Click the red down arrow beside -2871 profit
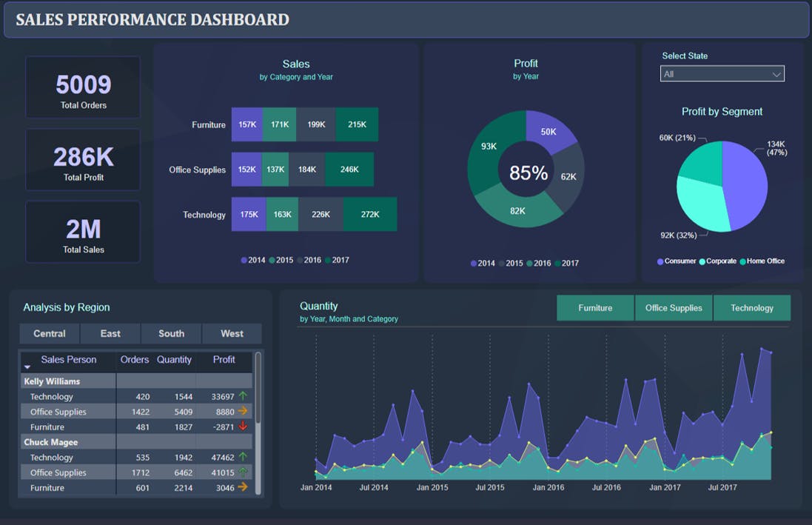Image resolution: width=812 pixels, height=525 pixels. click(243, 425)
